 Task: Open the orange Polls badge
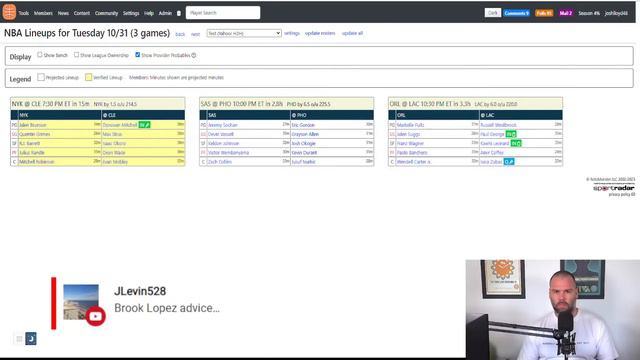544,13
